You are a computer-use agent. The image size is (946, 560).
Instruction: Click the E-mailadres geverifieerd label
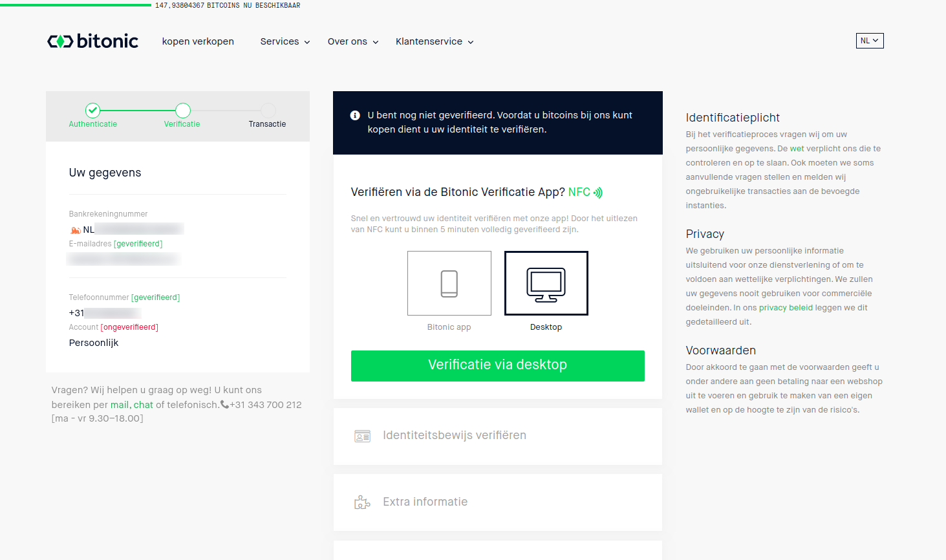click(x=116, y=244)
